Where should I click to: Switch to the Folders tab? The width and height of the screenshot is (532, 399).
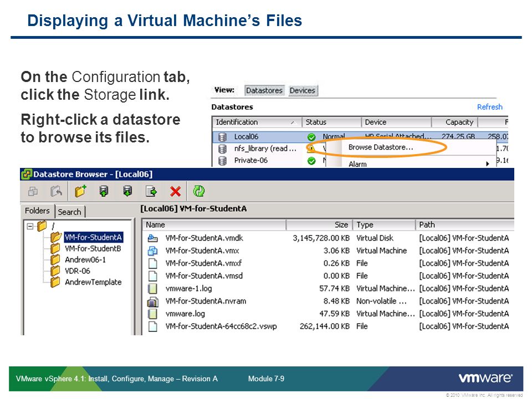(37, 211)
